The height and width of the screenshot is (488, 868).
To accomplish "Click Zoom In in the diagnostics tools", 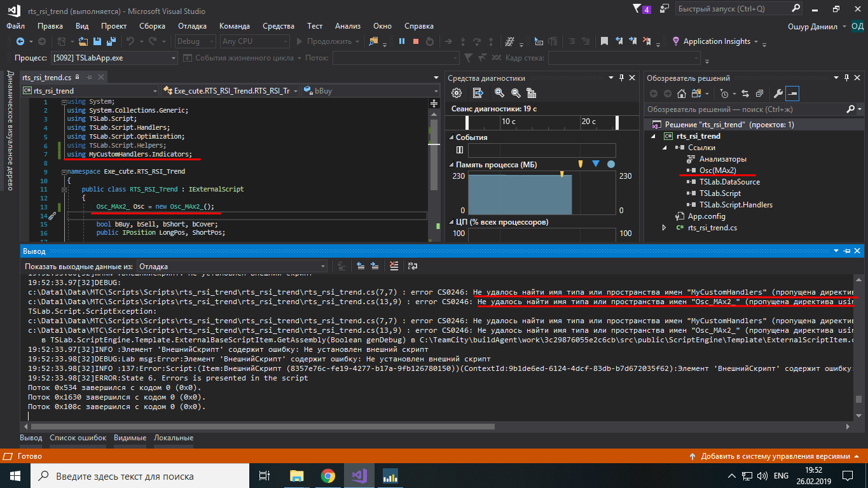I will (x=499, y=94).
